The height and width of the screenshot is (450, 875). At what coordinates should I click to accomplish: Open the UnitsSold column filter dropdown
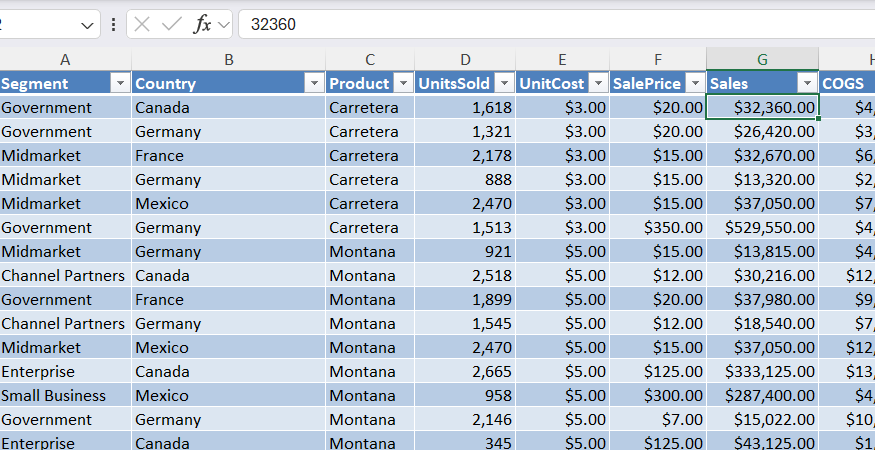504,84
